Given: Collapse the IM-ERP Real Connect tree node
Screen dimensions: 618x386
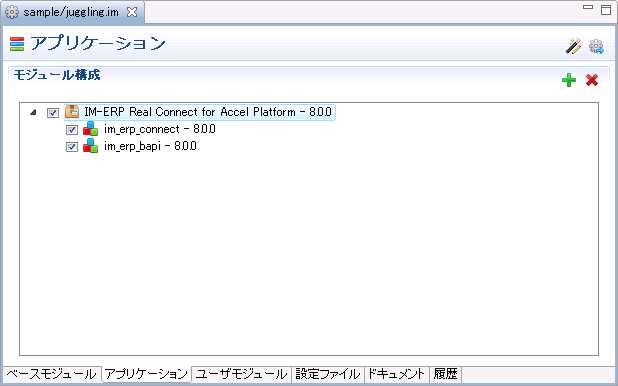Looking at the screenshot, I should tap(34, 112).
